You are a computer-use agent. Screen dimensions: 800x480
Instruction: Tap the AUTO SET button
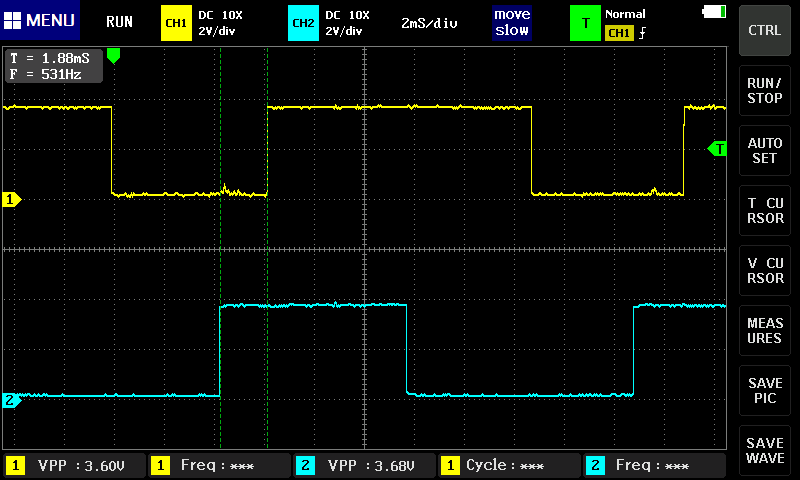click(764, 150)
